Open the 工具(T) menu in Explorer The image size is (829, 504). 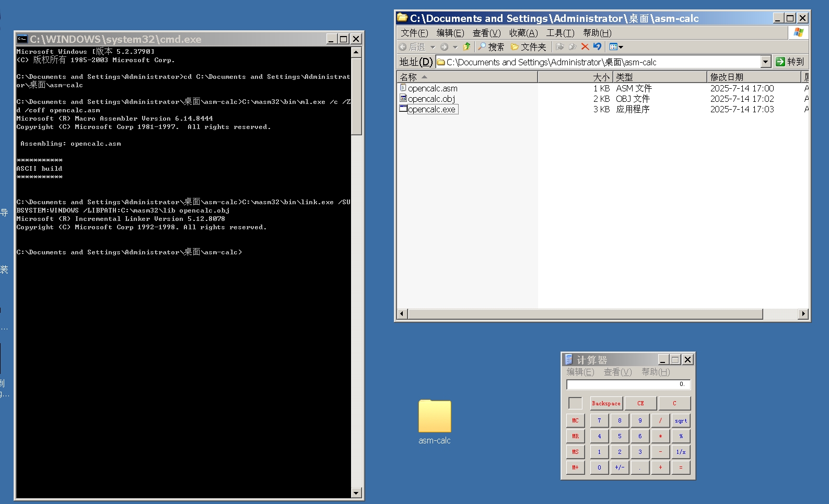tap(560, 33)
